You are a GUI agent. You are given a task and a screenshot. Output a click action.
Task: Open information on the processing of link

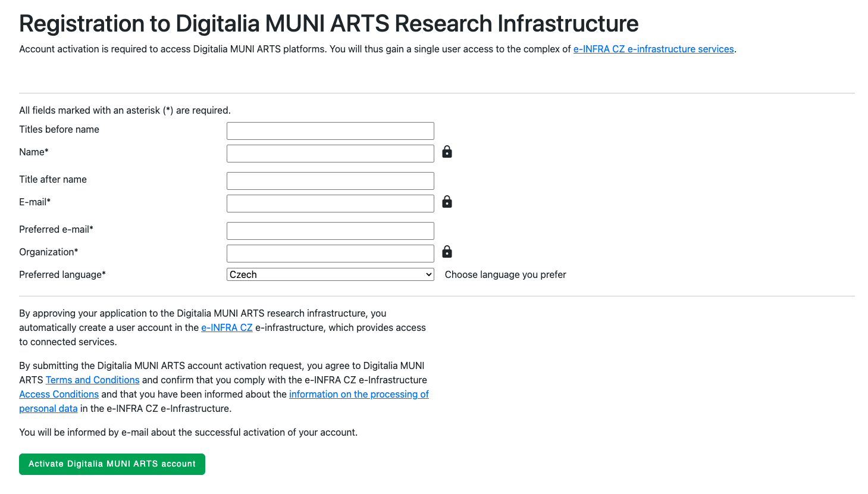coord(359,395)
